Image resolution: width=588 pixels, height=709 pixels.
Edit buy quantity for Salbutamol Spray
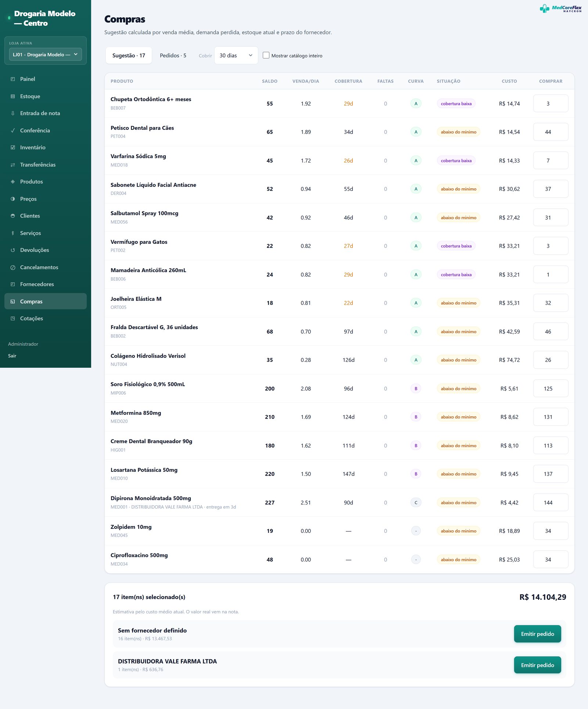pos(551,218)
